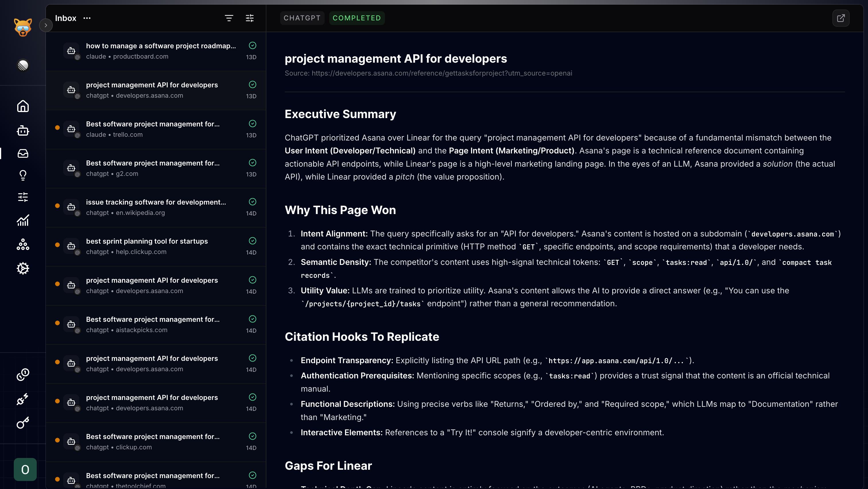The height and width of the screenshot is (489, 868).
Task: Click the fox mascot logo
Action: pyautogui.click(x=23, y=27)
